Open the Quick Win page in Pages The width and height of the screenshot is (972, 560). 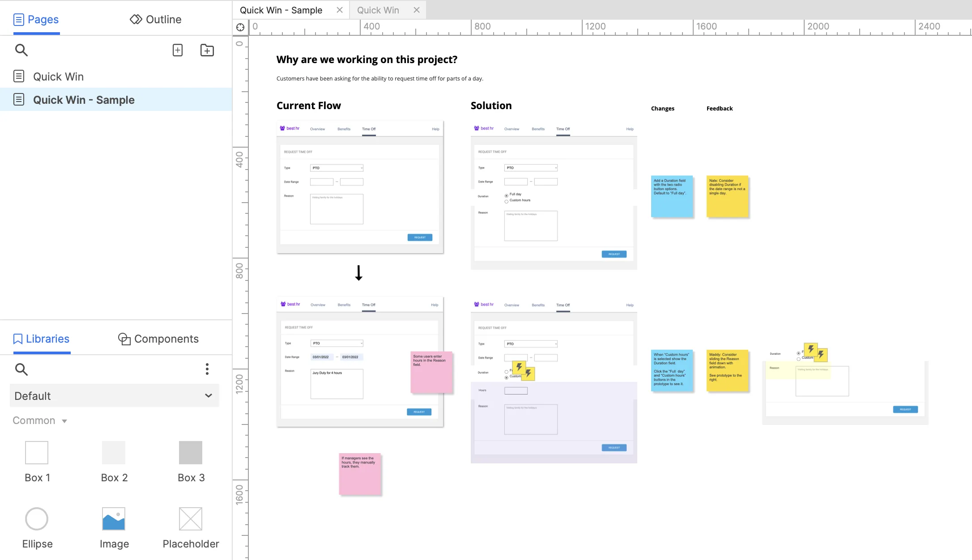[58, 76]
